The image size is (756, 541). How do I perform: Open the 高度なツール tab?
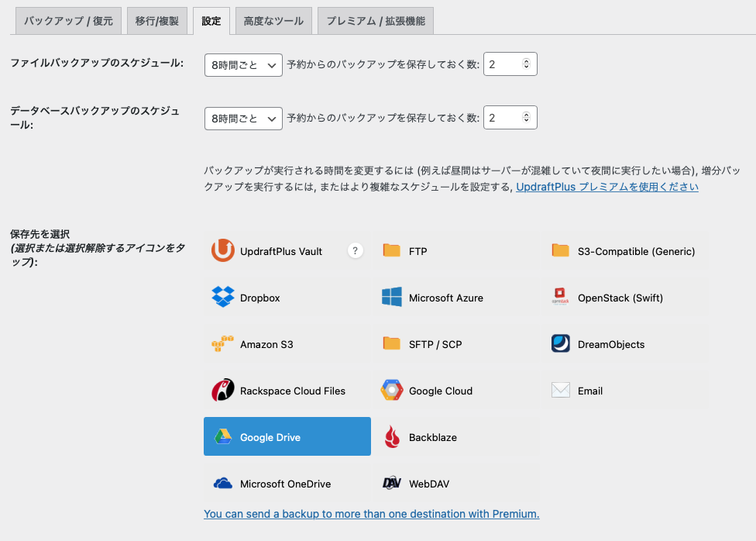coord(274,21)
